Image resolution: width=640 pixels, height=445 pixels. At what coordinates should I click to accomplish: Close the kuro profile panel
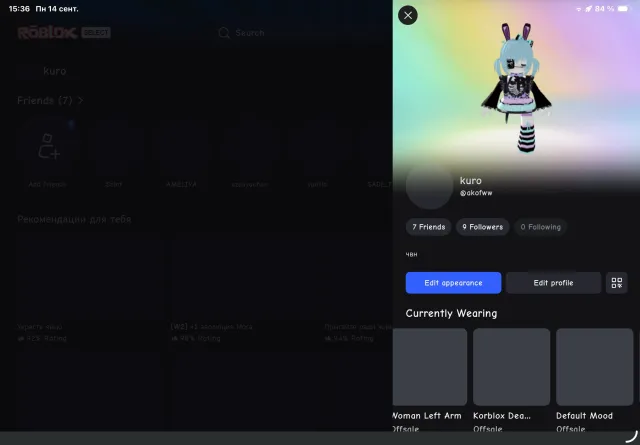point(408,16)
